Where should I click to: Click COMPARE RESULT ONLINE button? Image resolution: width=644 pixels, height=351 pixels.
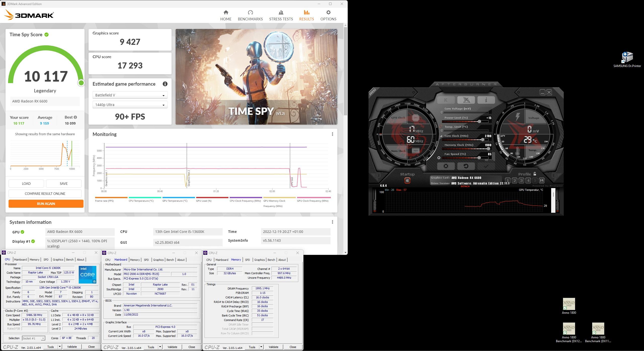click(45, 194)
